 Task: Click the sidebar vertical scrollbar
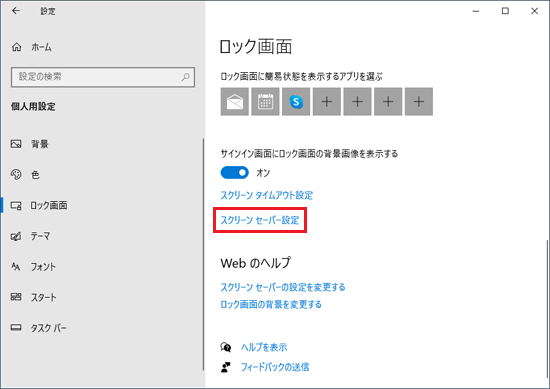pos(203,254)
